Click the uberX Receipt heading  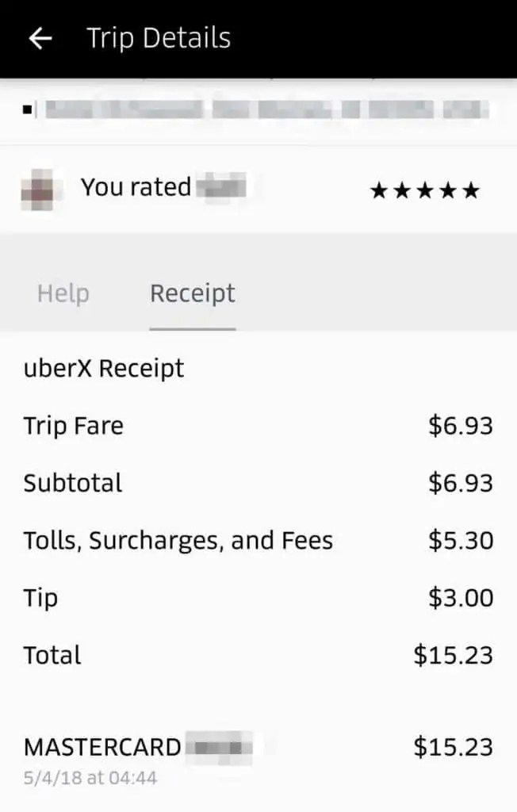click(105, 367)
